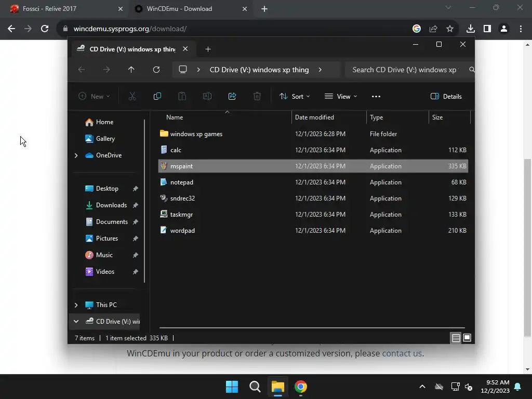This screenshot has width=532, height=399.
Task: Select the windows xp games folder
Action: (313, 134)
